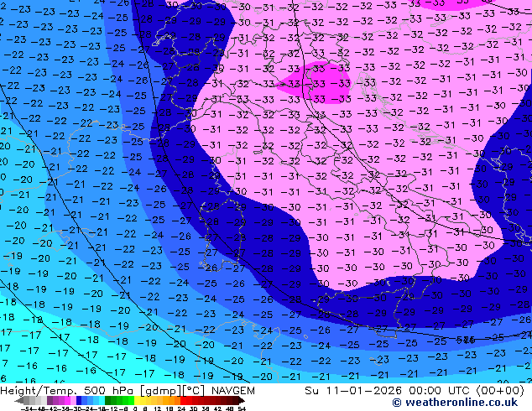Image resolution: width=532 pixels, height=411 pixels.
Task: Click the '-54' minimum label on the scale
Action: click(27, 409)
